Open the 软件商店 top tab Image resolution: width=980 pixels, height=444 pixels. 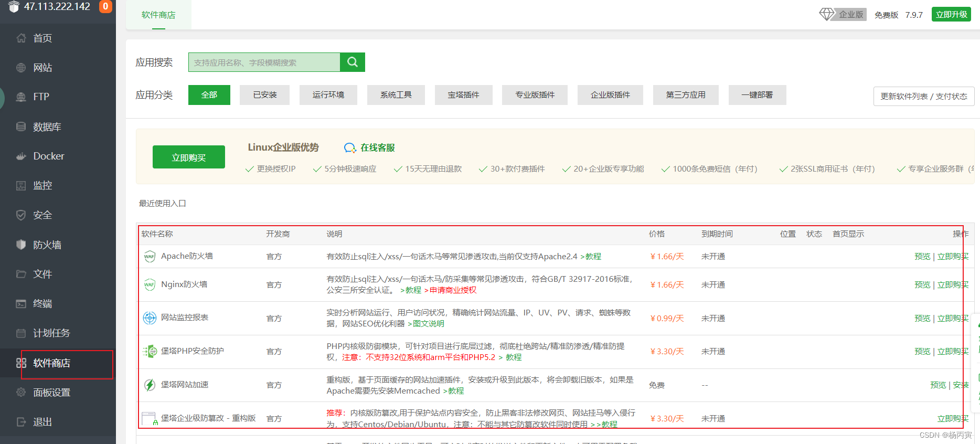158,15
